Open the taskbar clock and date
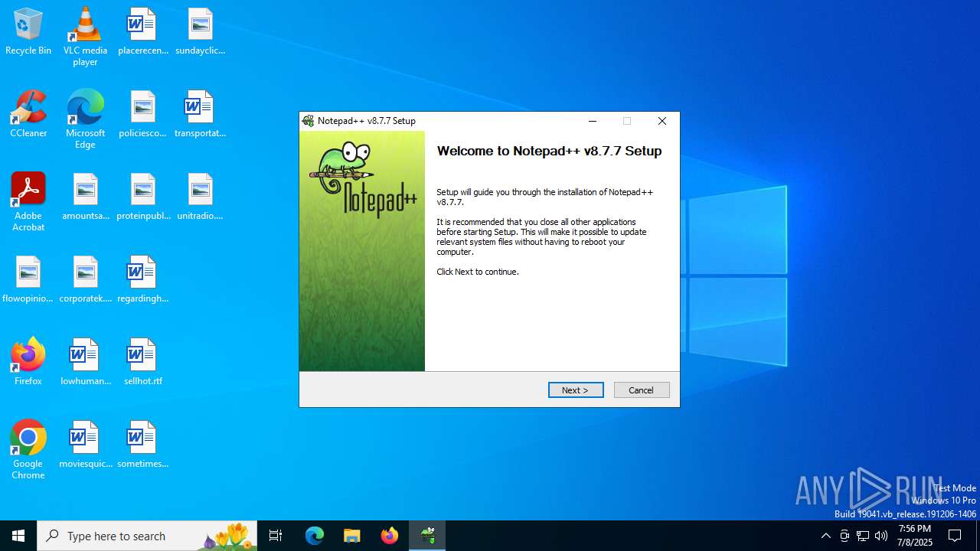This screenshot has height=551, width=980. pos(915,536)
